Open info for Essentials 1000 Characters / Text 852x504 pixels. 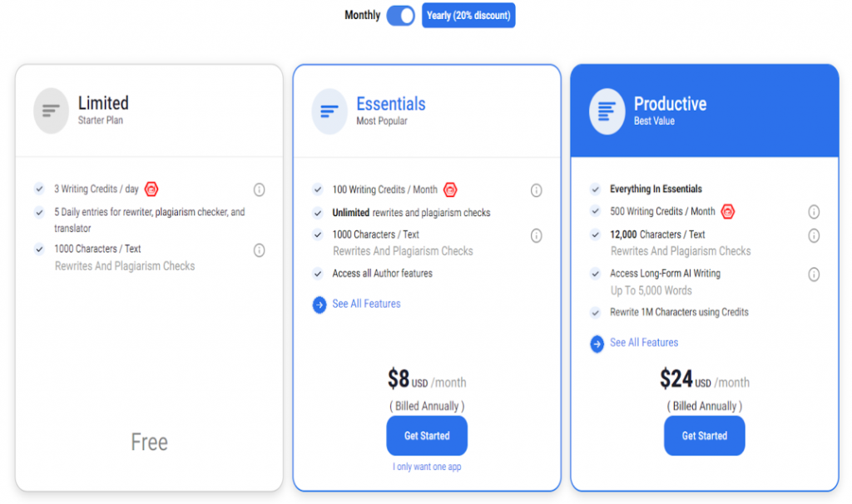click(537, 235)
